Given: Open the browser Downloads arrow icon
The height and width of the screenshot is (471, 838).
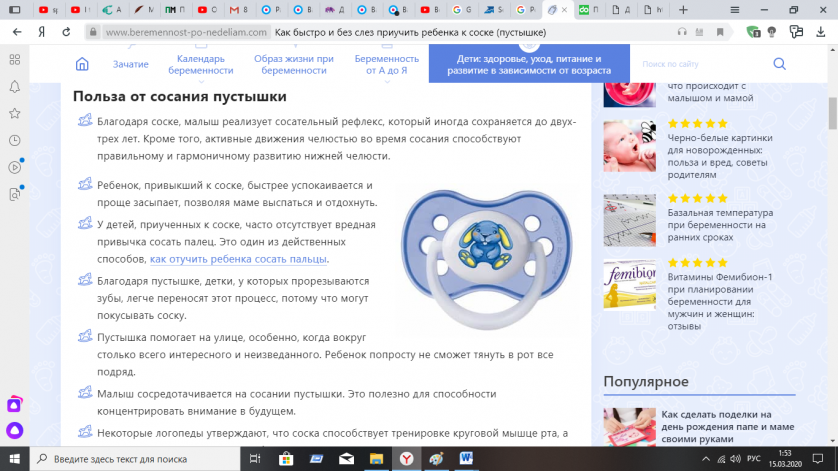Looking at the screenshot, I should 821,32.
